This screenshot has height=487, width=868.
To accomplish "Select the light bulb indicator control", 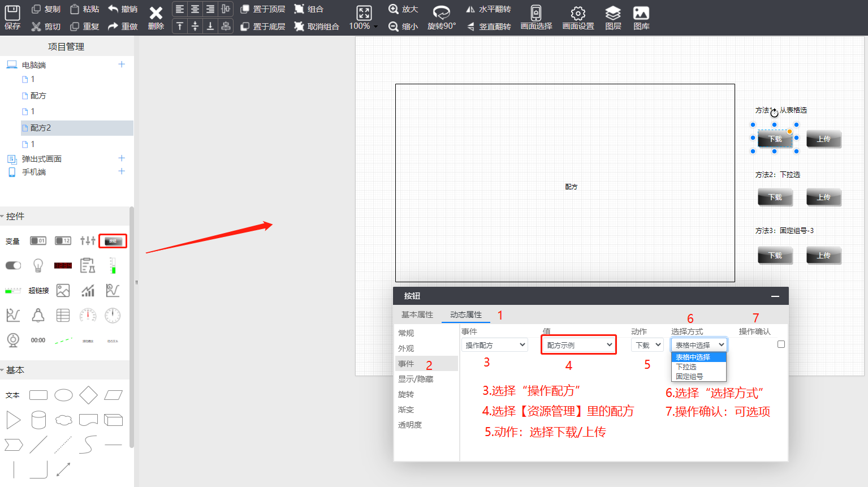I will click(x=38, y=265).
